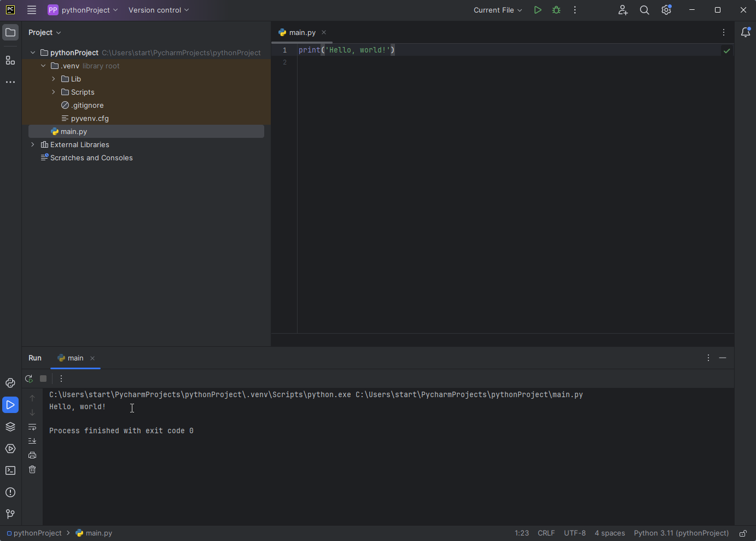This screenshot has width=756, height=541.
Task: Toggle read-only lock in status bar
Action: pyautogui.click(x=743, y=533)
